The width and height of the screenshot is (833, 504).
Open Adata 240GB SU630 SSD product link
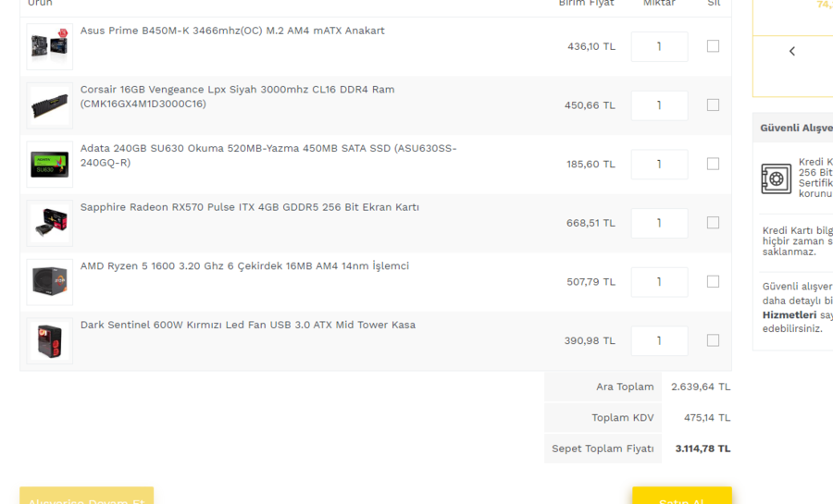tap(268, 155)
